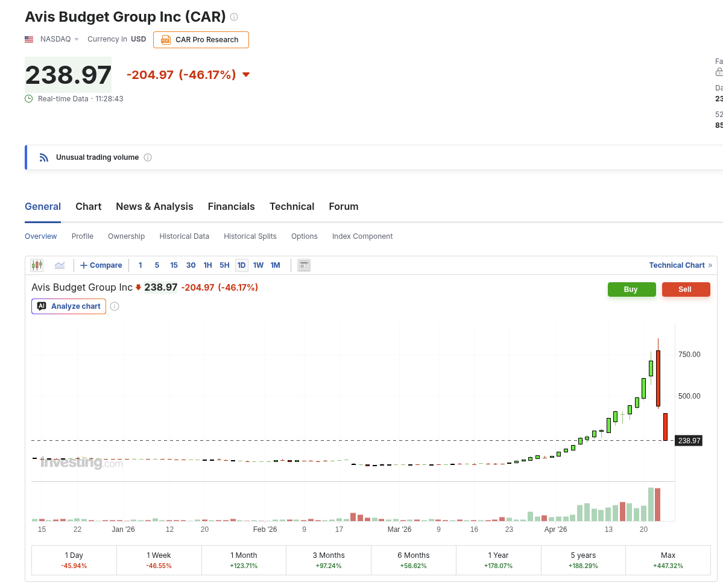This screenshot has width=723, height=588.
Task: Set chart interval to 5H
Action: tap(224, 265)
